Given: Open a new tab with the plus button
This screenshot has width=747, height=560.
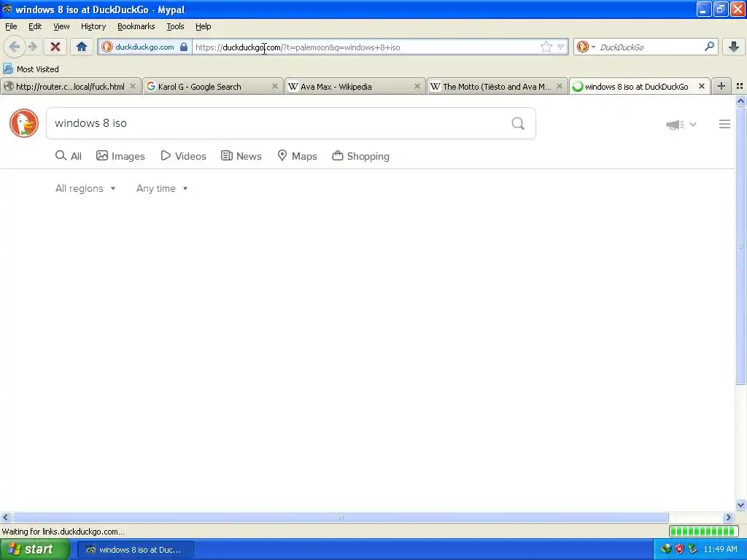Looking at the screenshot, I should (x=721, y=86).
